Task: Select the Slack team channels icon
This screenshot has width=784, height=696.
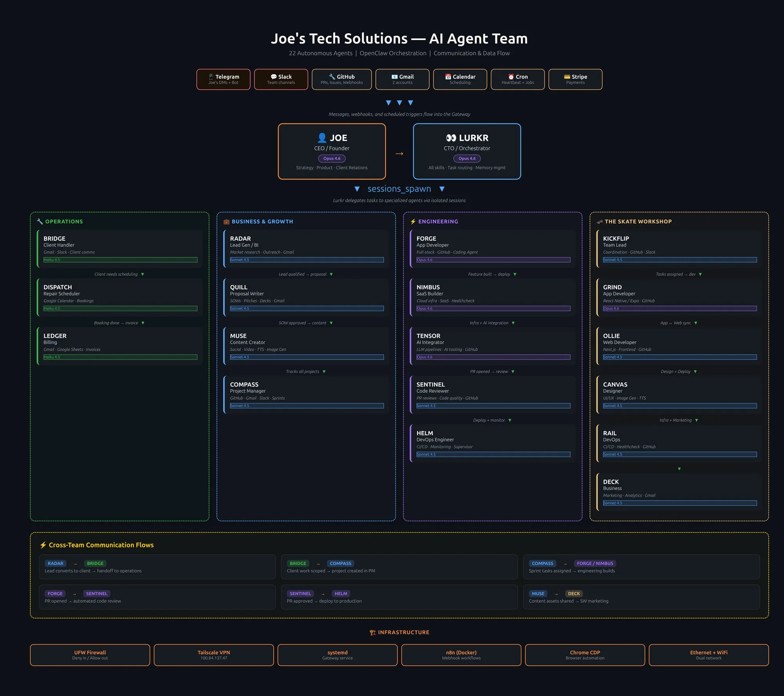Action: tap(273, 77)
